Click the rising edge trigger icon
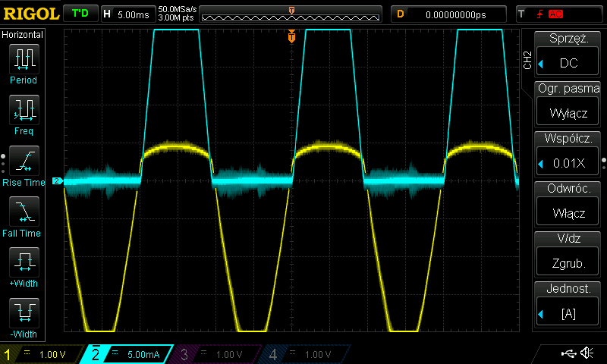 (x=539, y=14)
